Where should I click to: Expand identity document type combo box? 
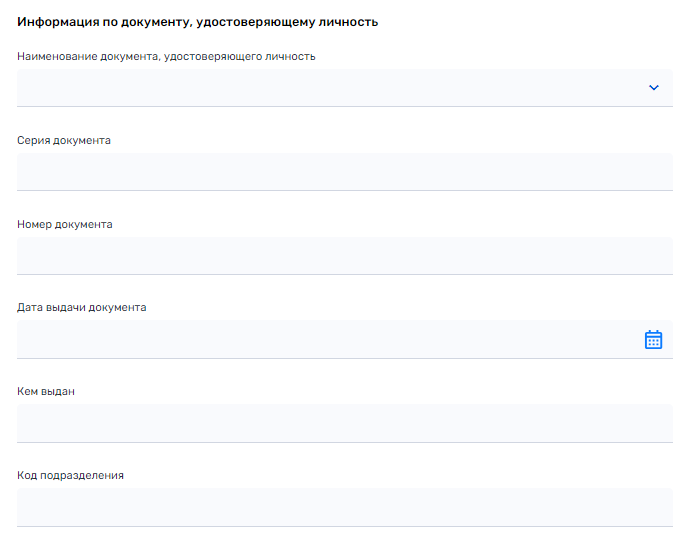pyautogui.click(x=345, y=87)
